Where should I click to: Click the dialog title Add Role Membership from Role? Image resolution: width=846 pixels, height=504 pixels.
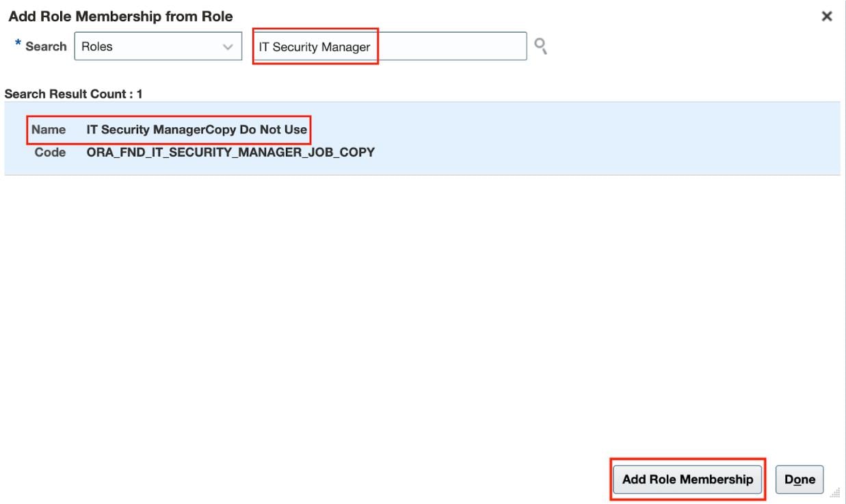point(120,16)
